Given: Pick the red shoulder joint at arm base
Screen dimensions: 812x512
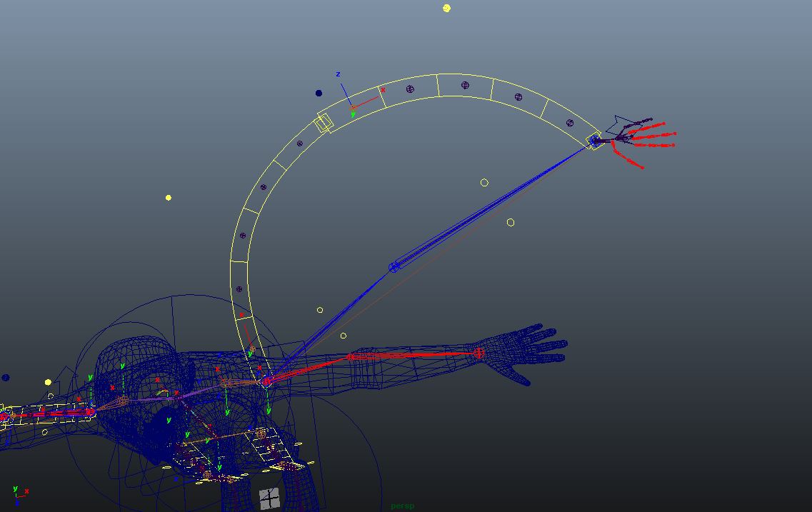Looking at the screenshot, I should click(x=266, y=381).
